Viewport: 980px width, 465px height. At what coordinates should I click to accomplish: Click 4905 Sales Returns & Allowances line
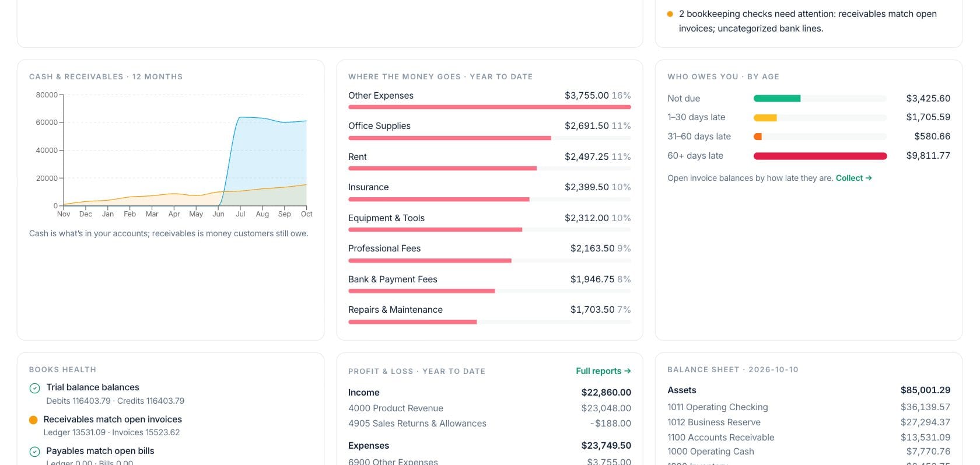pyautogui.click(x=489, y=424)
